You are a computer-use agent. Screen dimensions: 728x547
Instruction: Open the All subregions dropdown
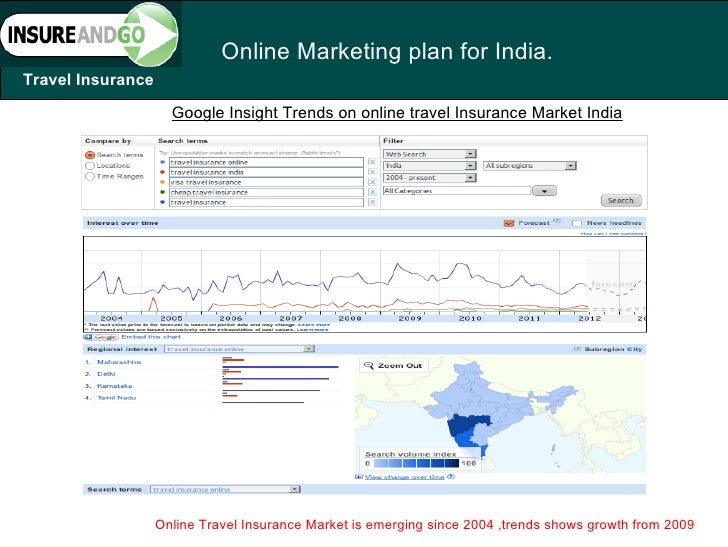[530, 166]
